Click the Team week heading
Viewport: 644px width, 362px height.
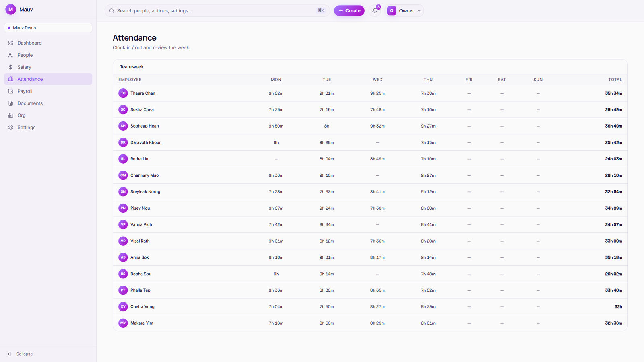[x=132, y=67]
